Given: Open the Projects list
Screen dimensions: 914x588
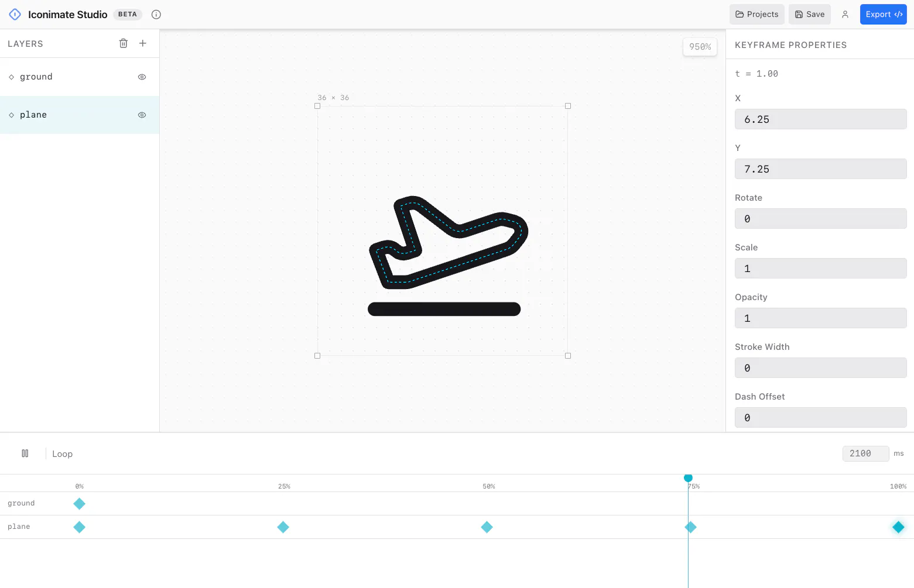Looking at the screenshot, I should (x=757, y=15).
